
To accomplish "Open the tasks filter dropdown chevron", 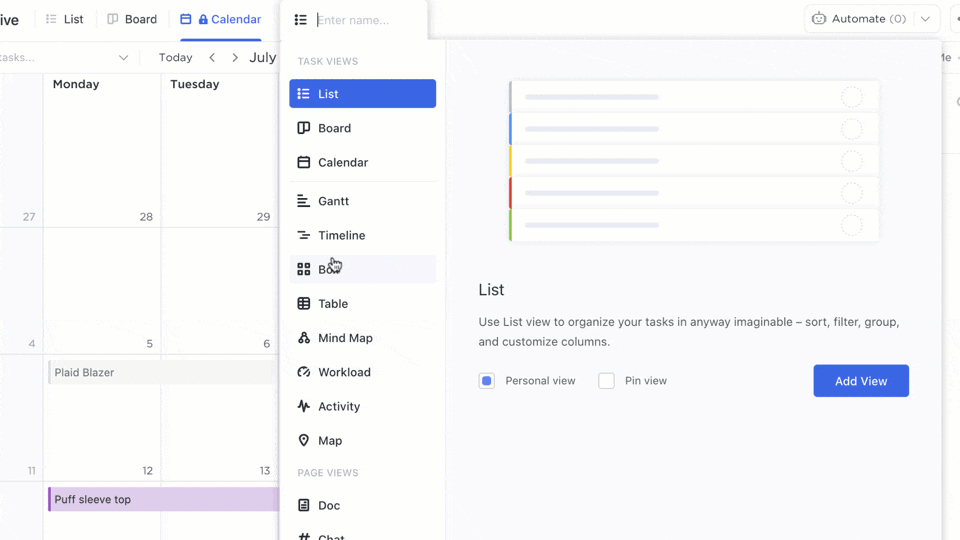I will tap(123, 58).
